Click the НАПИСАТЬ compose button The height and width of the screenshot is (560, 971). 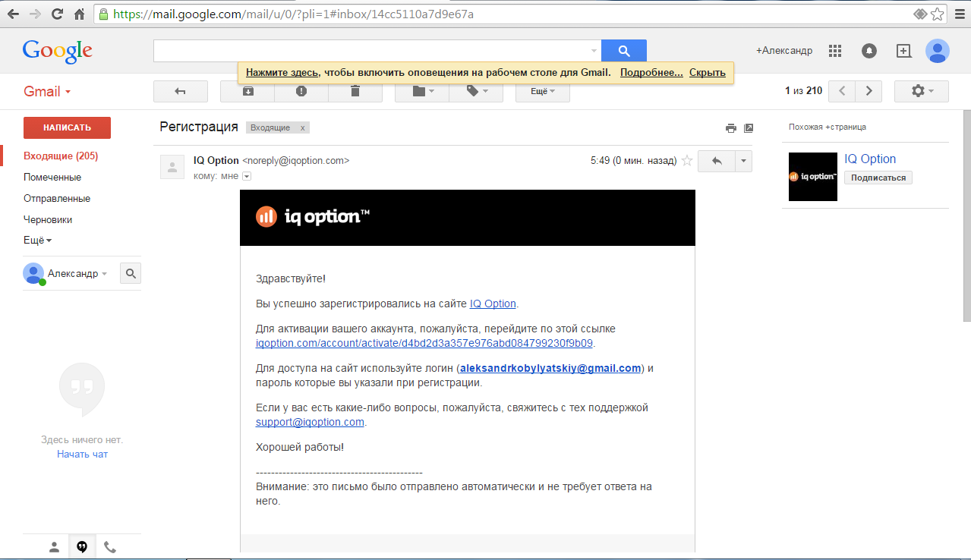(x=67, y=127)
